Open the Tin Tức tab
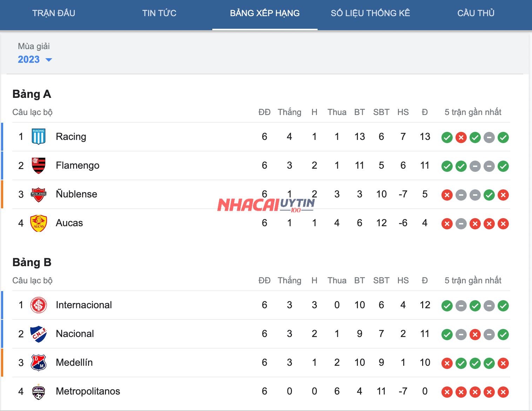Screen dimensions: 532x411 coord(159,13)
